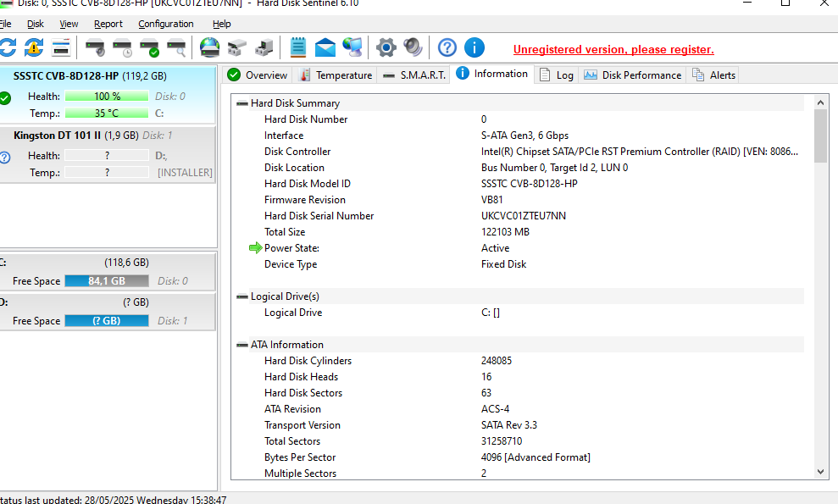Image resolution: width=838 pixels, height=504 pixels.
Task: Click the disk with magnifier icon
Action: pyautogui.click(x=176, y=47)
